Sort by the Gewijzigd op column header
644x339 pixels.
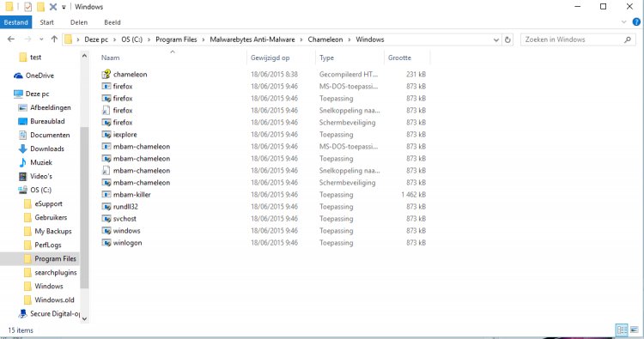click(x=270, y=58)
